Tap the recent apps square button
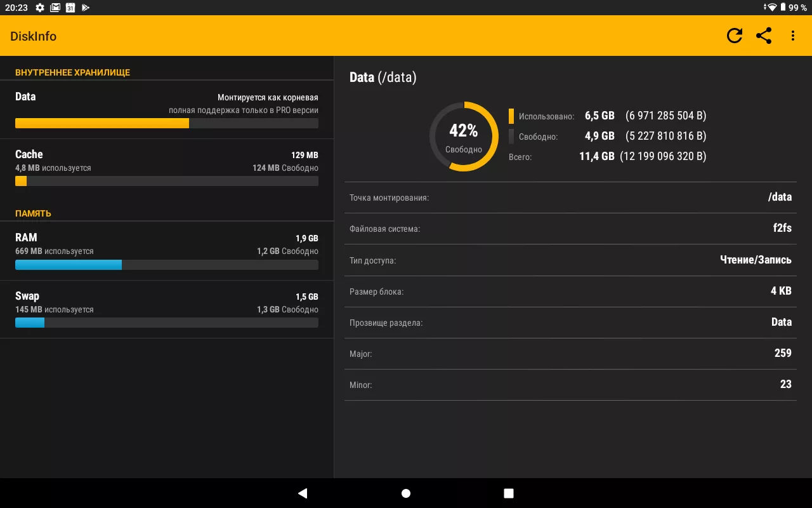Screen dimensions: 812x508 tap(508, 493)
